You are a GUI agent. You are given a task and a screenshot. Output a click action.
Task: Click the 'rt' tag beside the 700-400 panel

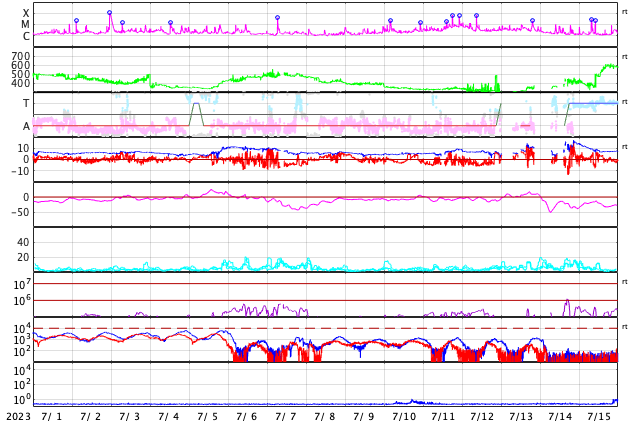[625, 57]
